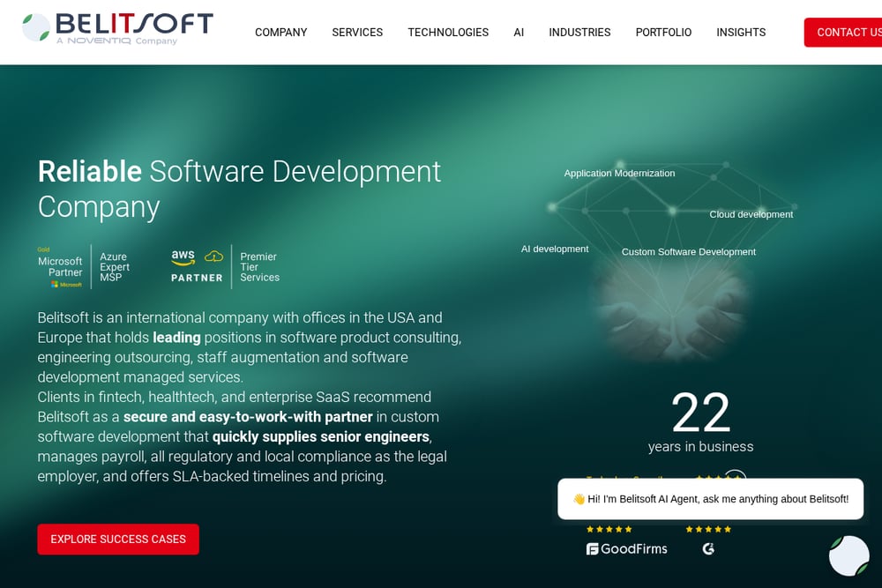Click the '22' years figure
This screenshot has height=588, width=882.
(x=701, y=413)
